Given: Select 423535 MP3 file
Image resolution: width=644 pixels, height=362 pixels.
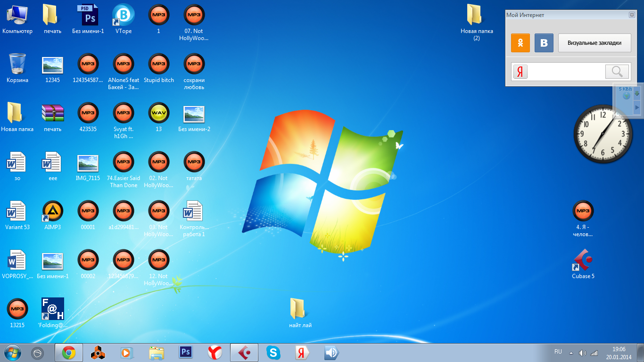Looking at the screenshot, I should click(88, 117).
